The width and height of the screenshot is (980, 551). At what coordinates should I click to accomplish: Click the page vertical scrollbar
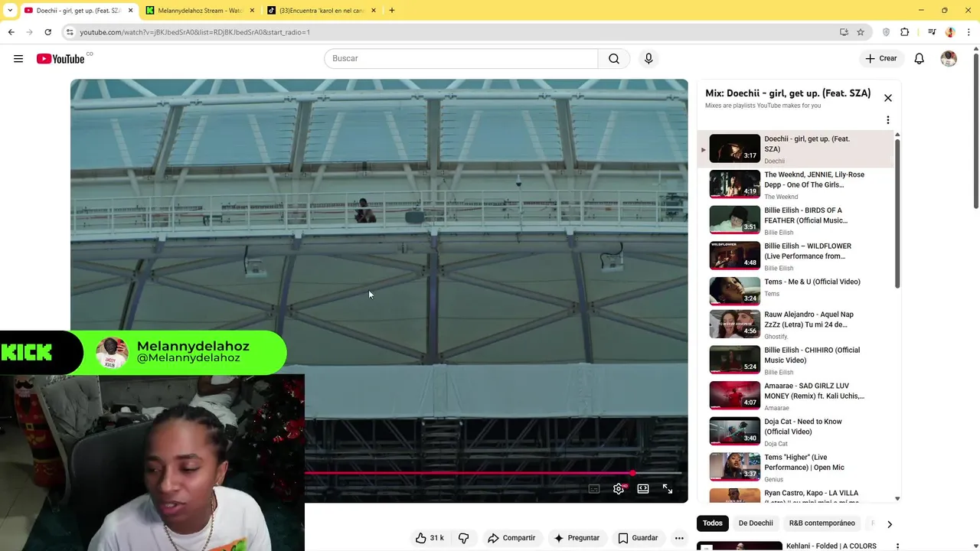975,130
